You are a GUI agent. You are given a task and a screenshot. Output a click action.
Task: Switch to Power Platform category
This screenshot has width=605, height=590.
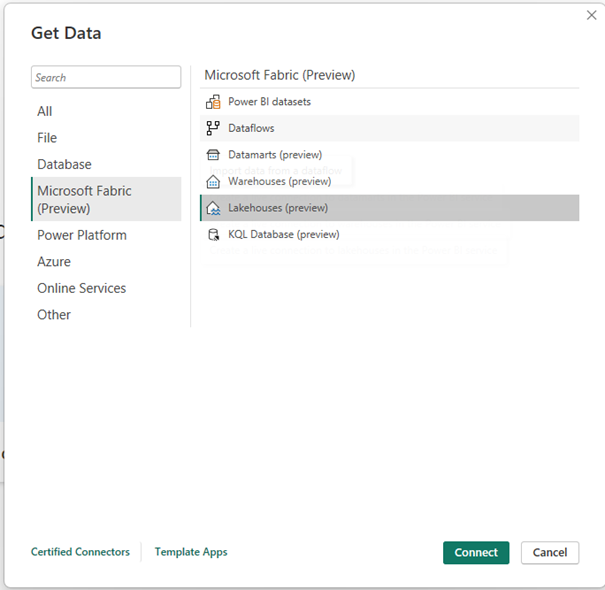click(x=106, y=235)
